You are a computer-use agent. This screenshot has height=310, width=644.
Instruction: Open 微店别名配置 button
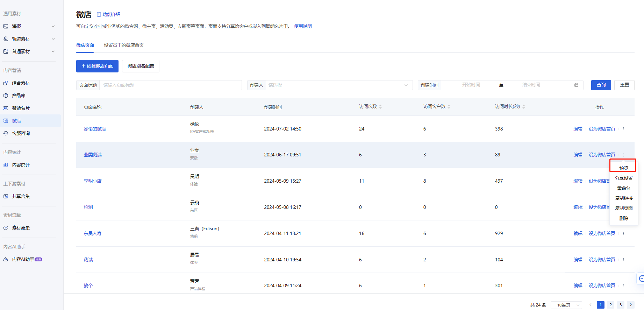point(141,66)
